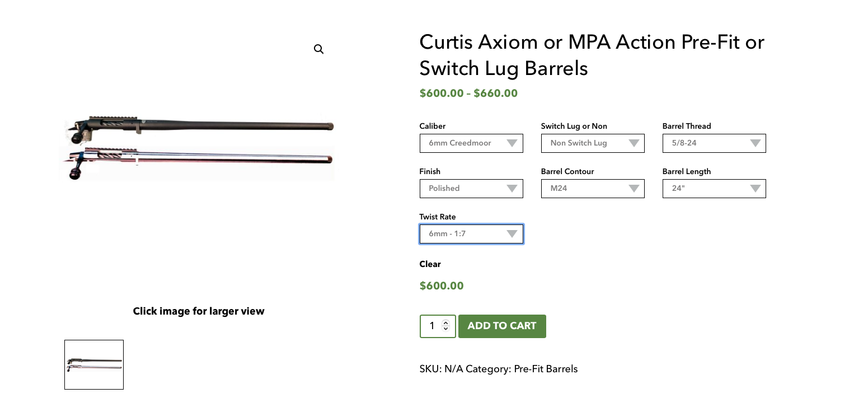The image size is (868, 412).
Task: Increase quantity with the up stepper arrow
Action: pyautogui.click(x=445, y=322)
